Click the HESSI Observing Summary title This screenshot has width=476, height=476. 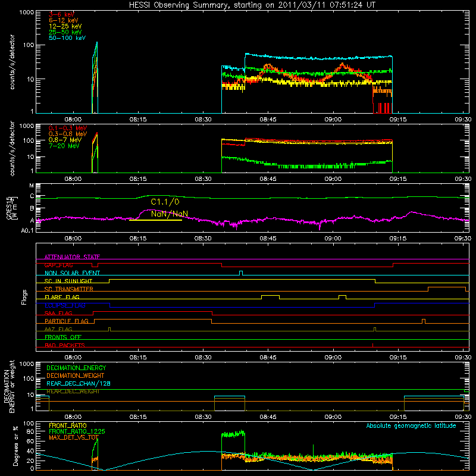pyautogui.click(x=252, y=5)
